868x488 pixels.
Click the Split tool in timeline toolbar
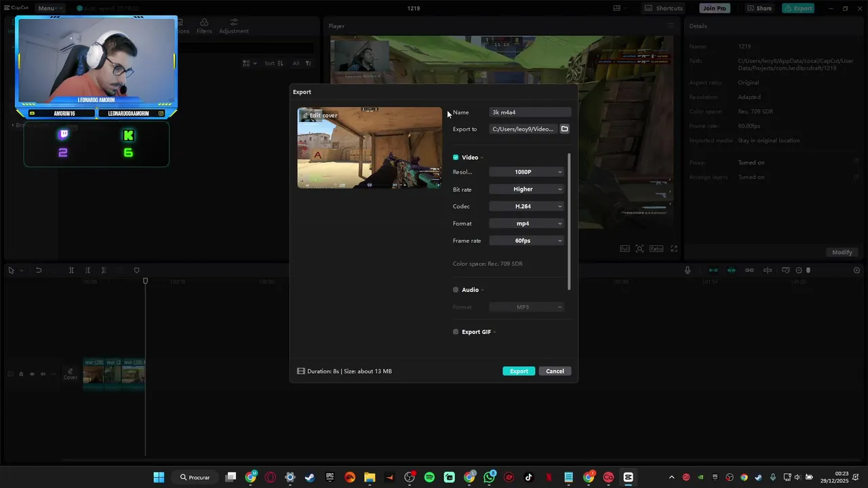71,270
